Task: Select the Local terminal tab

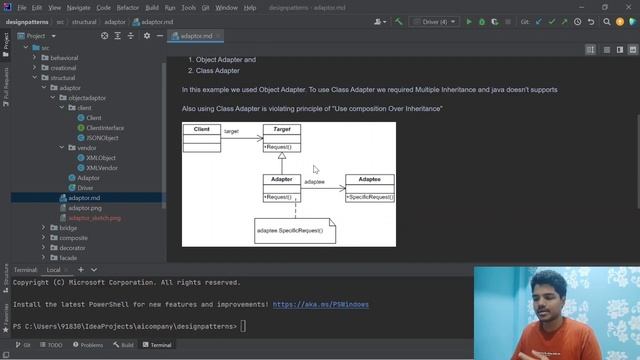Action: [53, 270]
